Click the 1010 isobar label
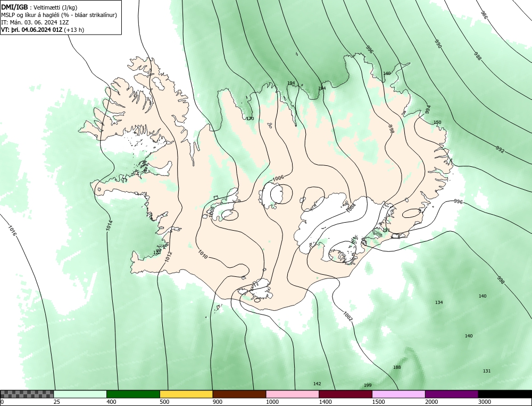Viewport: 532px width, 406px height. pos(203,254)
